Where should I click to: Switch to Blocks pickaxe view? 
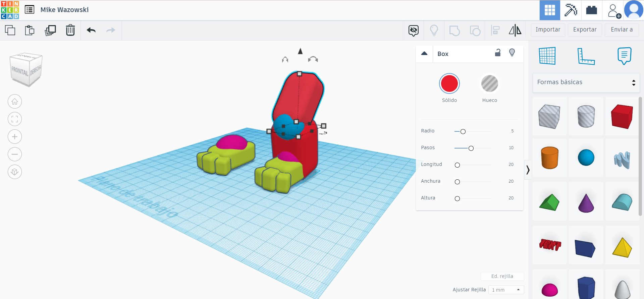[571, 10]
